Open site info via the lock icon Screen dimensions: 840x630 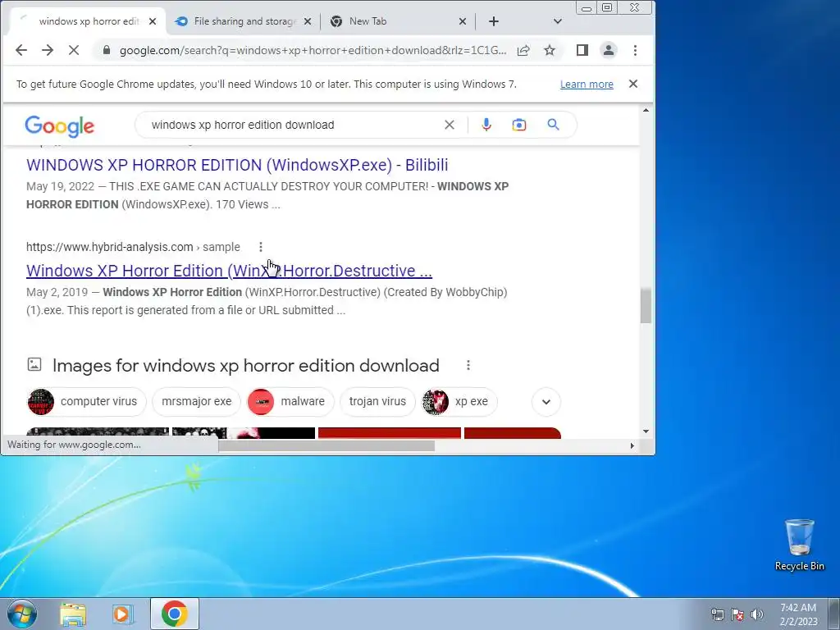coord(107,50)
